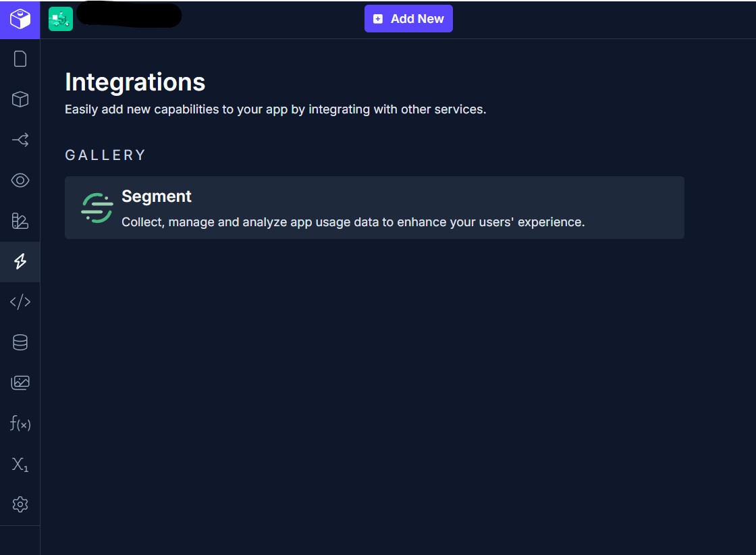This screenshot has height=555, width=756.
Task: Open the code brackets icon in the sidebar
Action: (x=20, y=302)
